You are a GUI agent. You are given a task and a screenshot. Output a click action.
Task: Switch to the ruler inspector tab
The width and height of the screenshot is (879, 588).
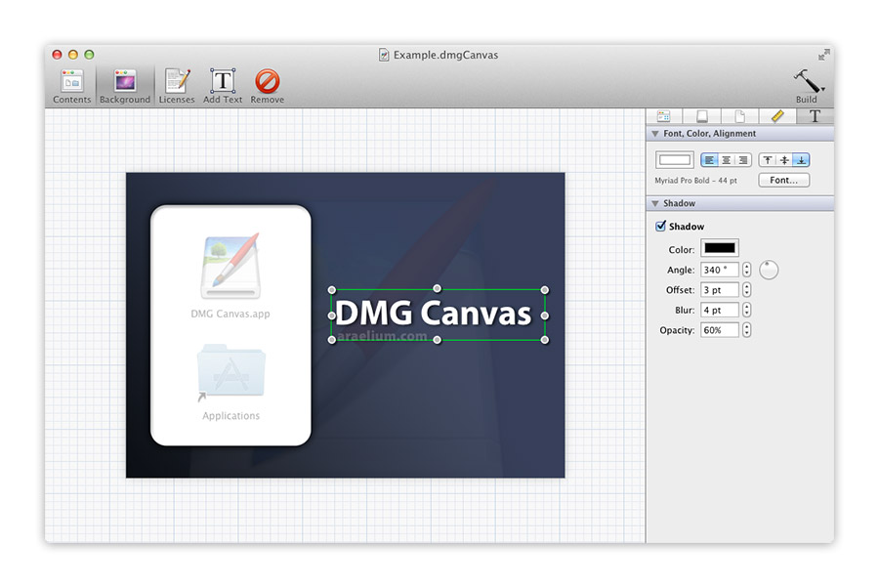777,116
